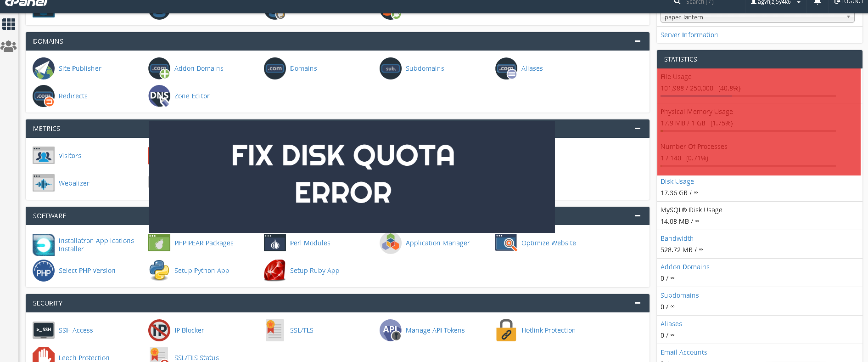Click the search magnifier icon
The height and width of the screenshot is (362, 868).
(677, 2)
